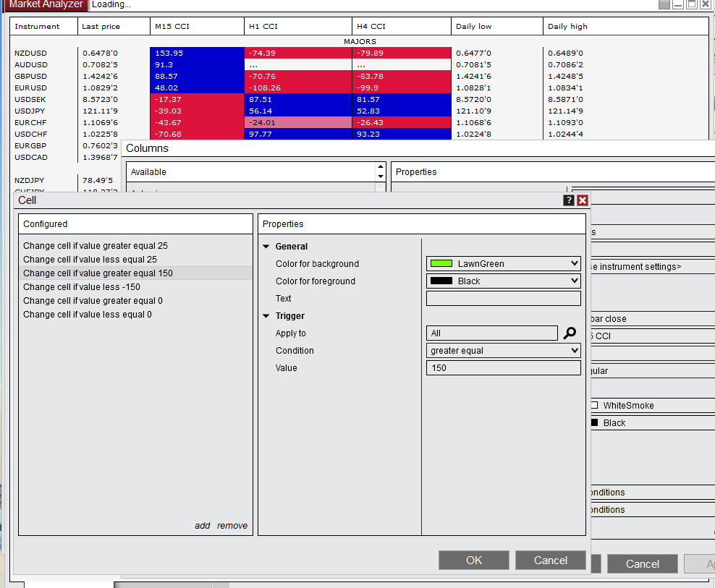
Task: Click the Instrument column header
Action: pos(43,27)
